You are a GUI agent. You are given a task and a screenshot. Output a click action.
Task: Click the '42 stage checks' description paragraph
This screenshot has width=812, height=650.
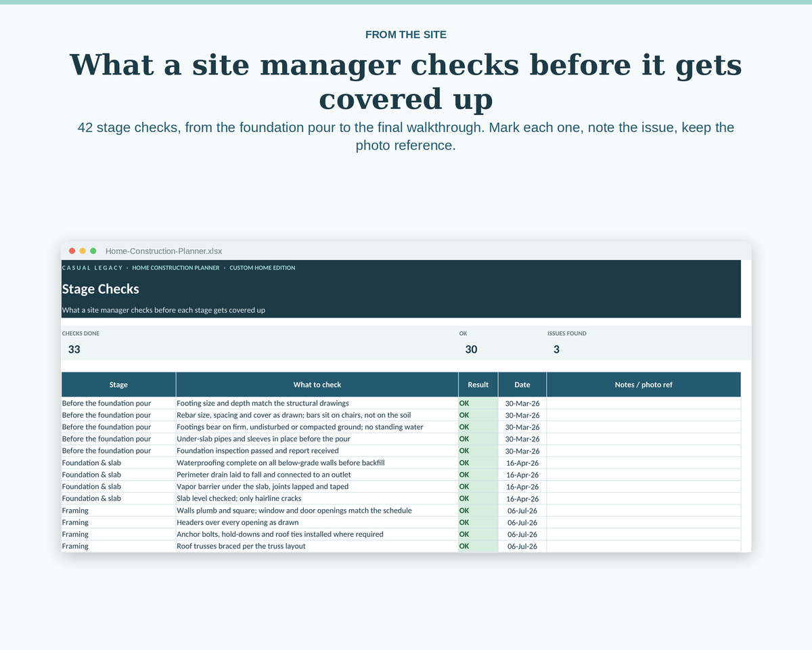click(x=406, y=136)
